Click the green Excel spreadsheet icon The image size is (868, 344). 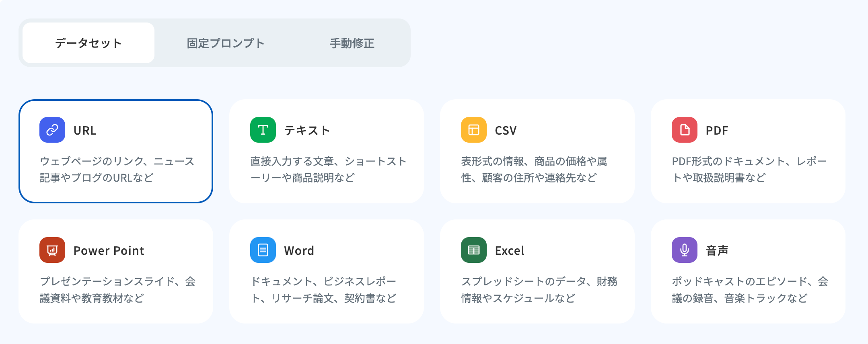(x=474, y=250)
